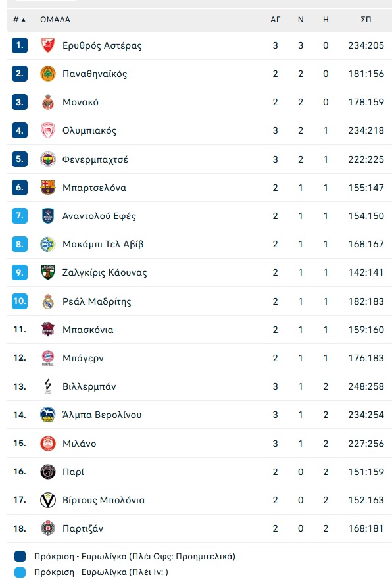Open the Ολυμπιακός team link
392x583 pixels.
click(x=89, y=130)
